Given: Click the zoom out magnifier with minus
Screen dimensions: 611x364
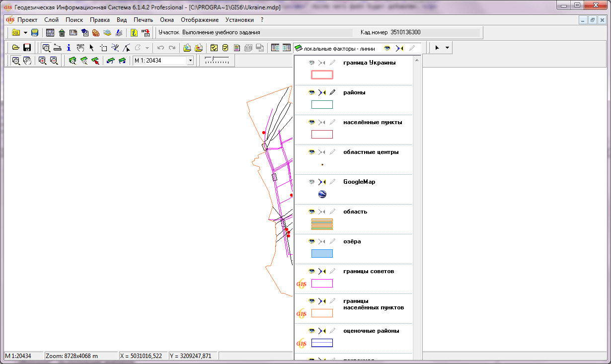Looking at the screenshot, I should tap(54, 61).
